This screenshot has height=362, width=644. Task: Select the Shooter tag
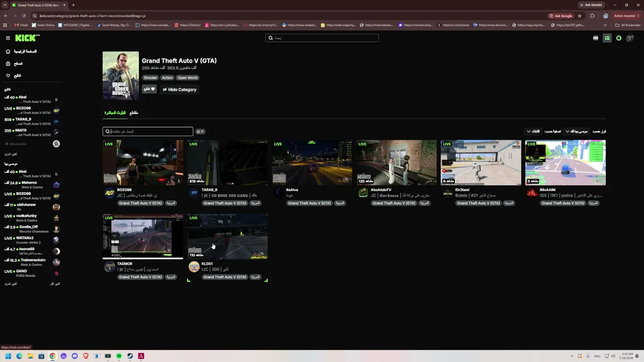point(150,77)
